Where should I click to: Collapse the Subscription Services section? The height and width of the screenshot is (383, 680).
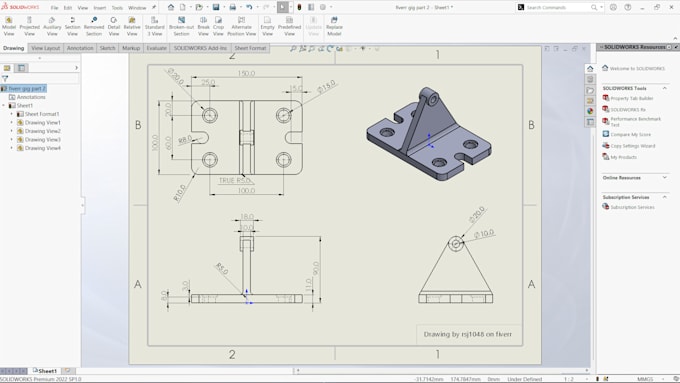tap(664, 197)
